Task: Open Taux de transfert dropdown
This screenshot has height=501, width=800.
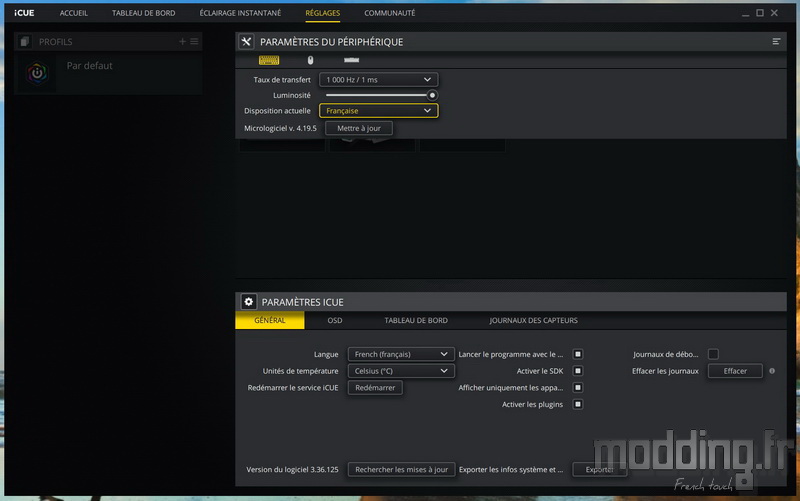Action: point(379,80)
